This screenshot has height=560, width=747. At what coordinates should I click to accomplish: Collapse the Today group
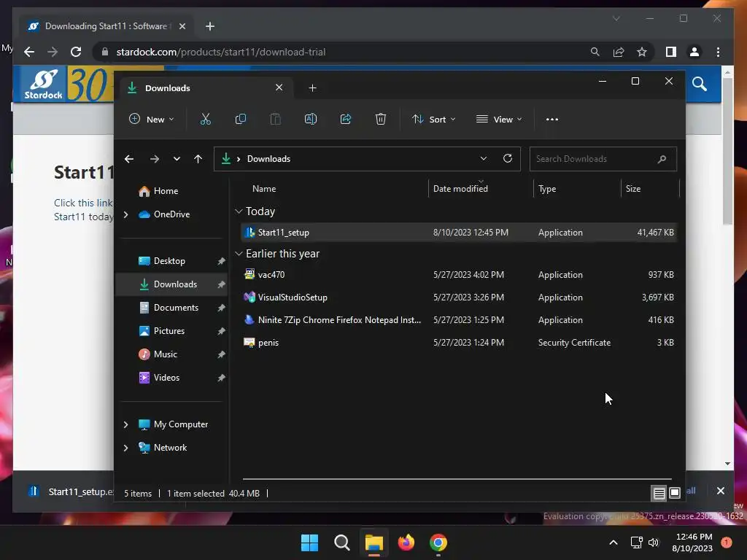coord(239,211)
